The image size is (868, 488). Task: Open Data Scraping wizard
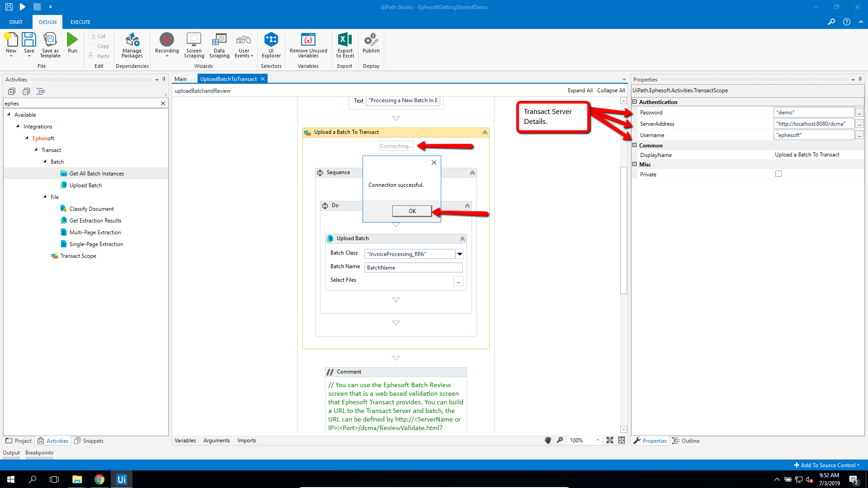click(x=219, y=45)
